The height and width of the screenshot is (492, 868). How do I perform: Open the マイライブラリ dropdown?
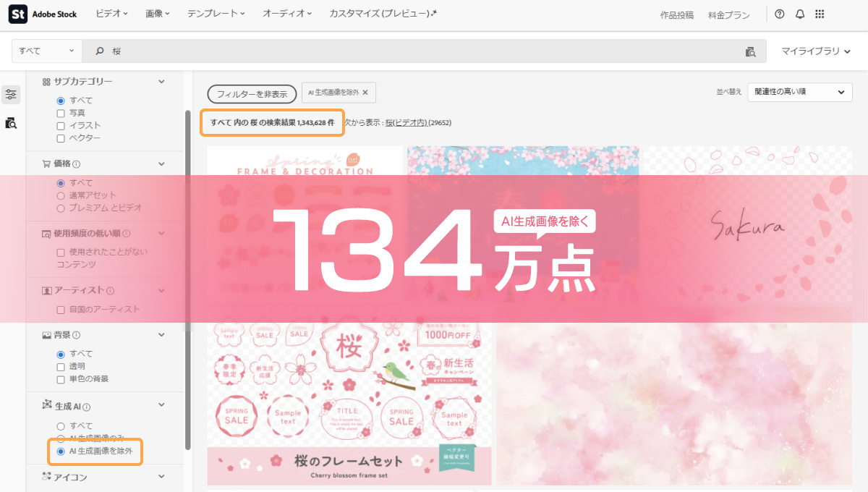click(813, 51)
